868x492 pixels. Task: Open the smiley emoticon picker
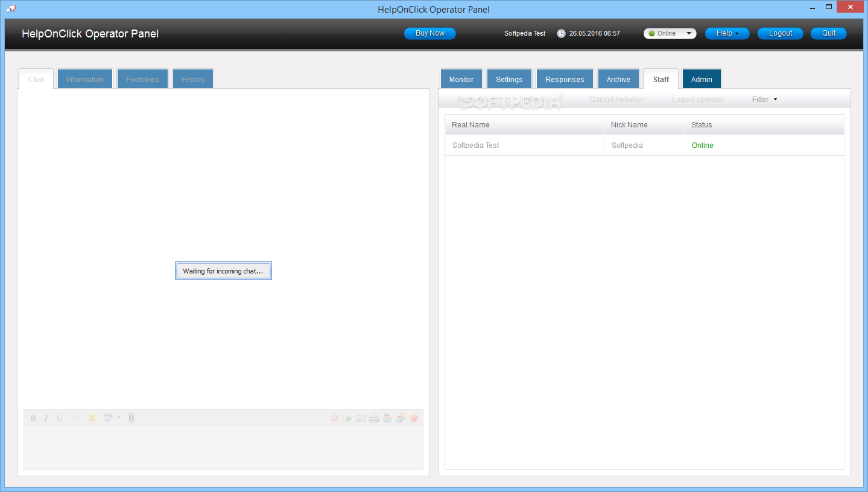pos(92,418)
